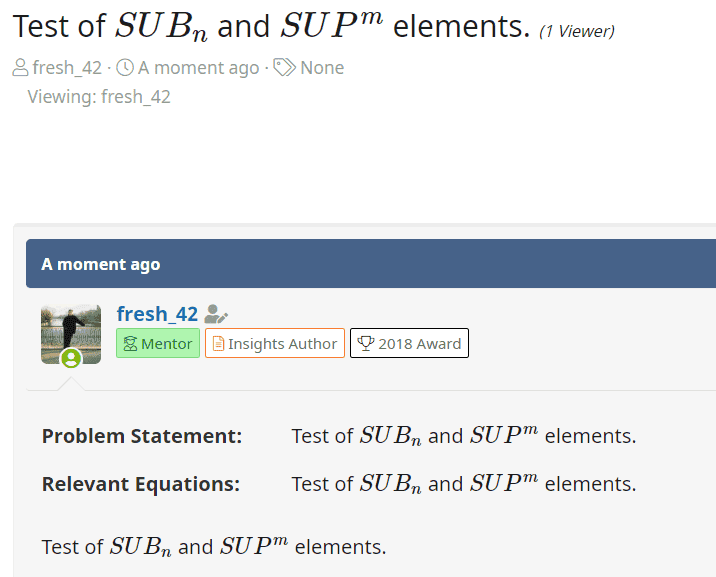Click the '(1 Viewer)' count
The image size is (716, 577).
pos(577,31)
